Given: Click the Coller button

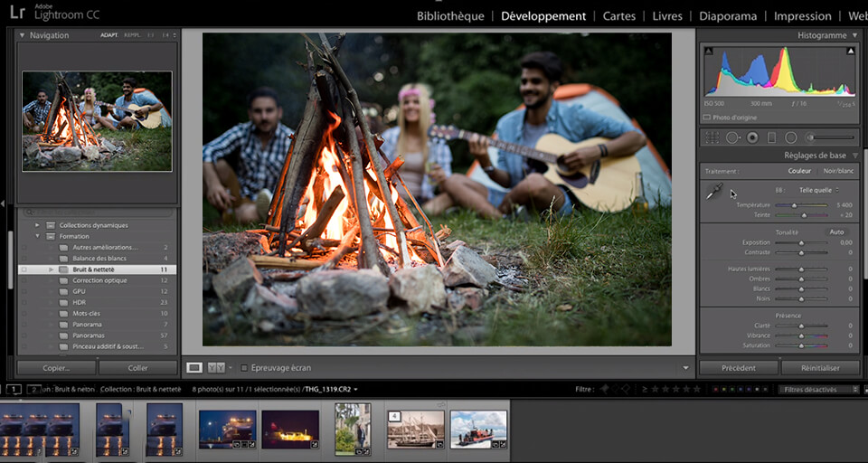Looking at the screenshot, I should [137, 368].
